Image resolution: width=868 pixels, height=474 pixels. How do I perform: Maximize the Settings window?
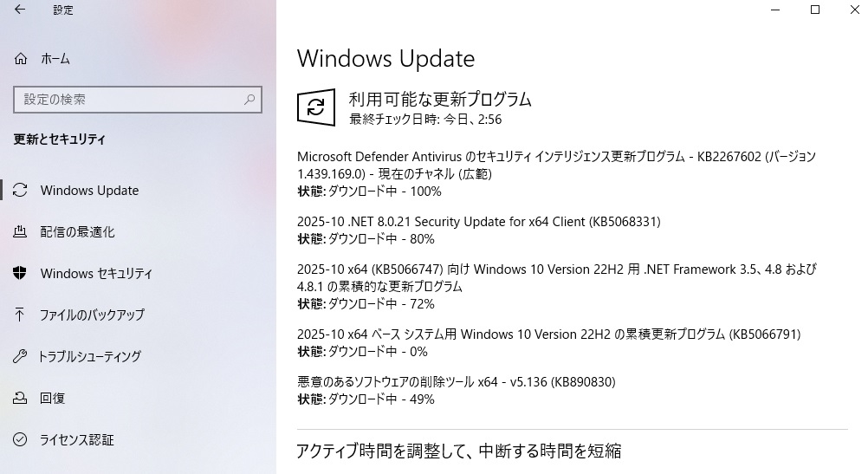814,10
